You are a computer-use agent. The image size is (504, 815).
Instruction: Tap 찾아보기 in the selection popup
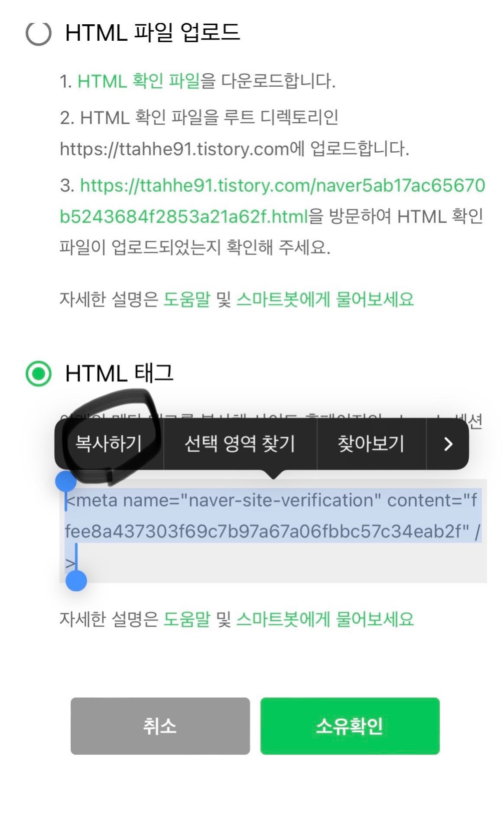coord(371,443)
